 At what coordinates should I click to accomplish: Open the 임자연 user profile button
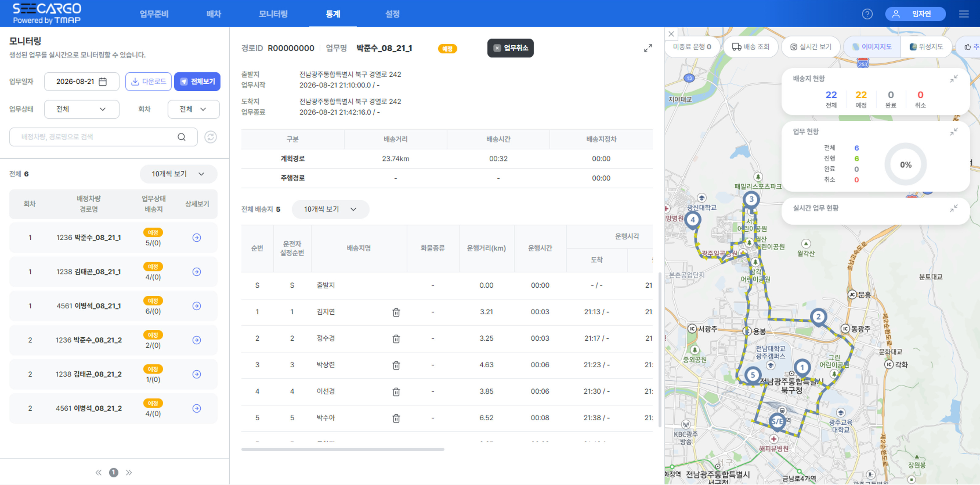click(x=915, y=14)
